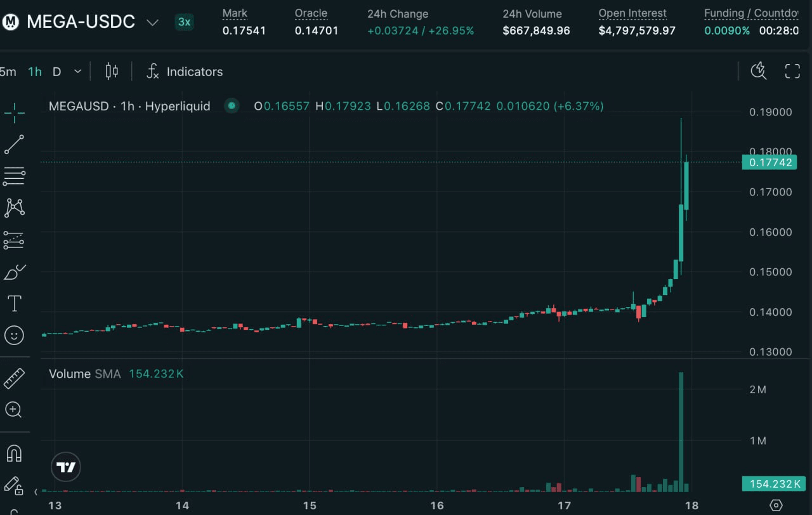812x515 pixels.
Task: Click the +0.03724 / +26.95% change value
Action: coord(421,30)
